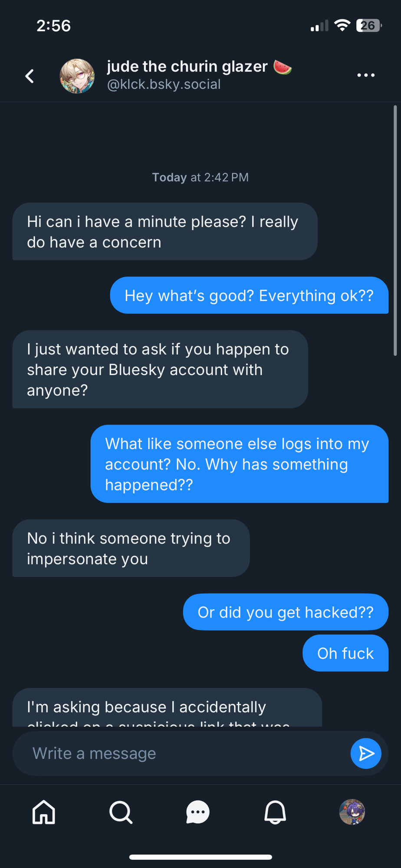This screenshot has height=868, width=401.
Task: Tap the "Or did you get hacked??" message
Action: [x=285, y=612]
